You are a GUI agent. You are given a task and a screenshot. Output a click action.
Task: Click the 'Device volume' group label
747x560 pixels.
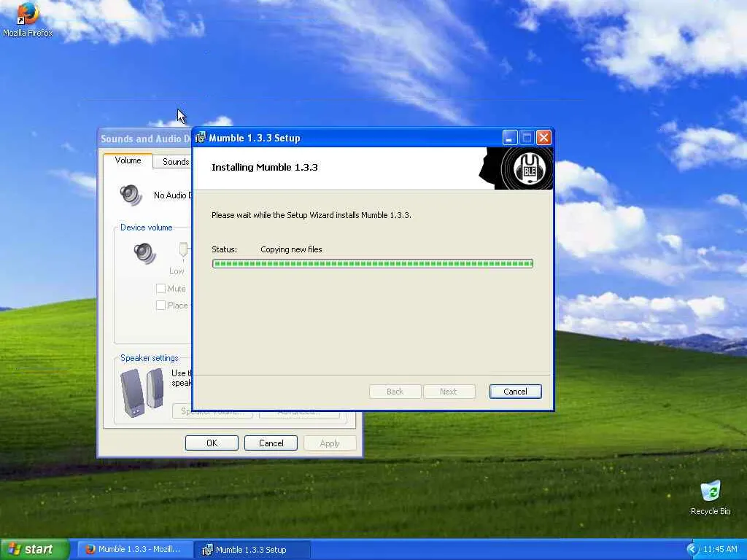click(146, 227)
